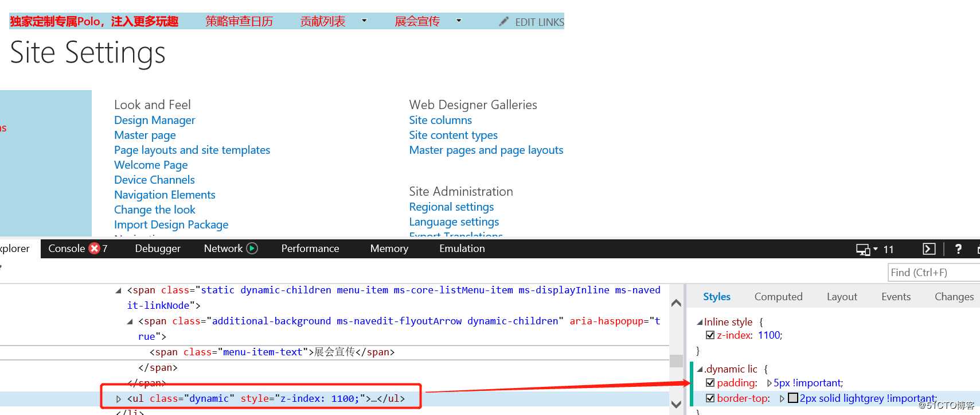The height and width of the screenshot is (415, 980).
Task: Open dropdown arrow next to 展会宣传
Action: coord(459,21)
